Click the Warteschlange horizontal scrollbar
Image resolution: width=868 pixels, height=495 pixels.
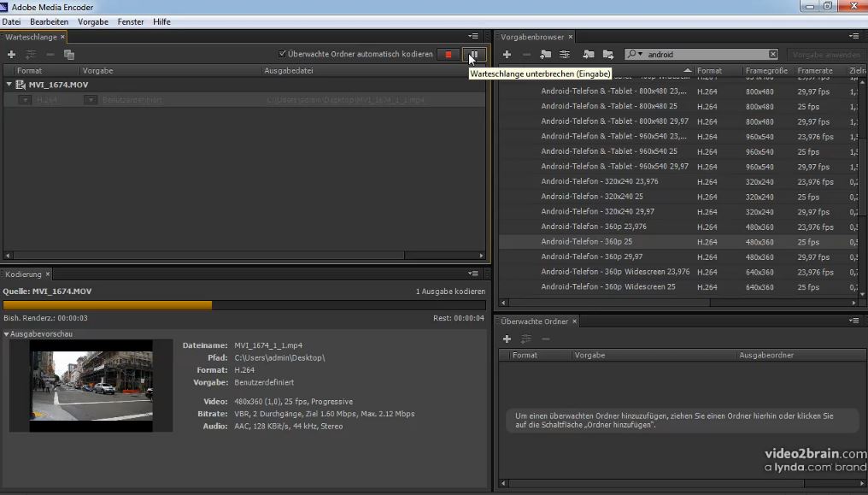(x=209, y=256)
